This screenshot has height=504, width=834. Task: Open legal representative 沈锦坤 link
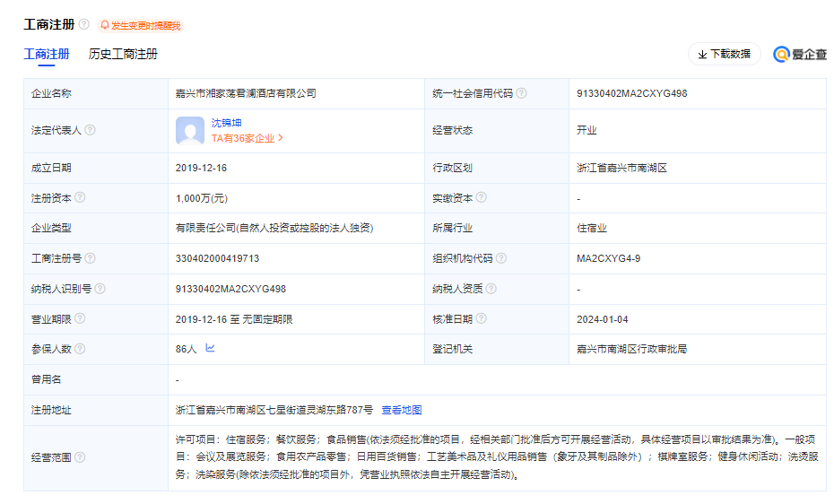(227, 123)
